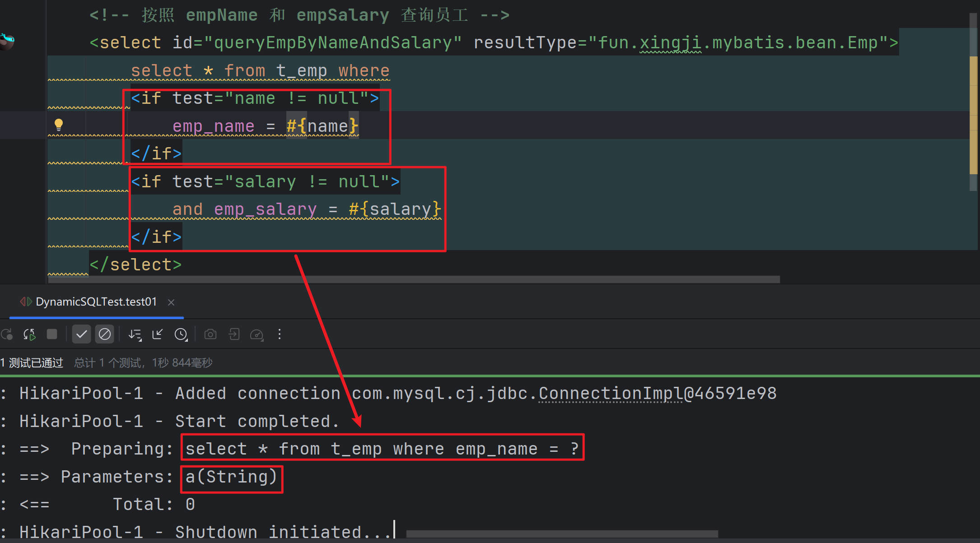Click the camera snapshot icon in test toolbar
Image resolution: width=980 pixels, height=543 pixels.
coord(210,334)
